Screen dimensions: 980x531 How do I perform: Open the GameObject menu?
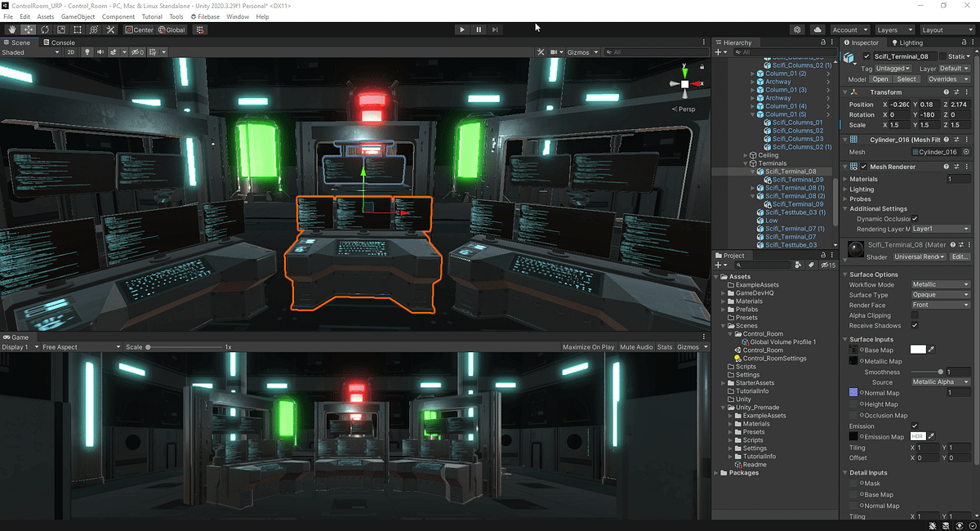coord(79,16)
